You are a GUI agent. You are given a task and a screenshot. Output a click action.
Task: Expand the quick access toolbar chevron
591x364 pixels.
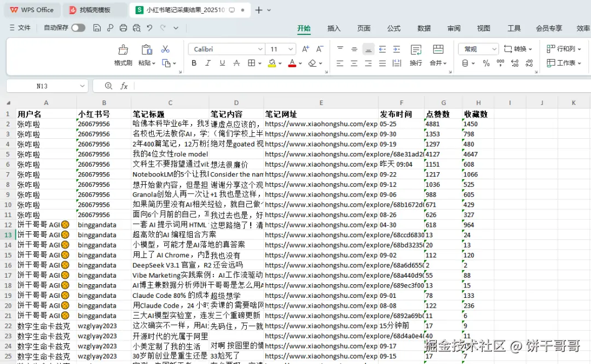click(x=176, y=28)
